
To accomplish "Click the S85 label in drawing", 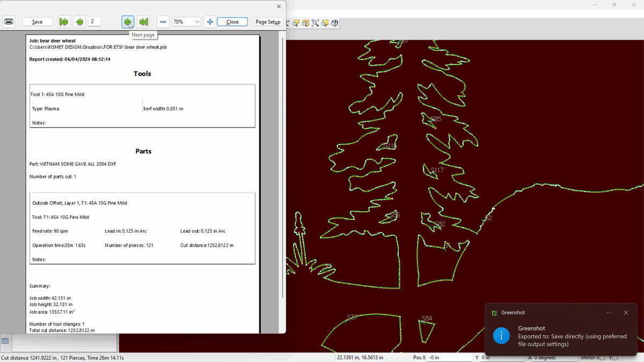I will point(436,119).
